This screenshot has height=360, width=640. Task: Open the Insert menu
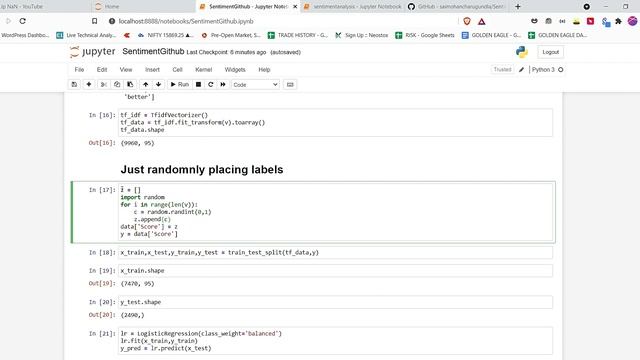(x=152, y=70)
